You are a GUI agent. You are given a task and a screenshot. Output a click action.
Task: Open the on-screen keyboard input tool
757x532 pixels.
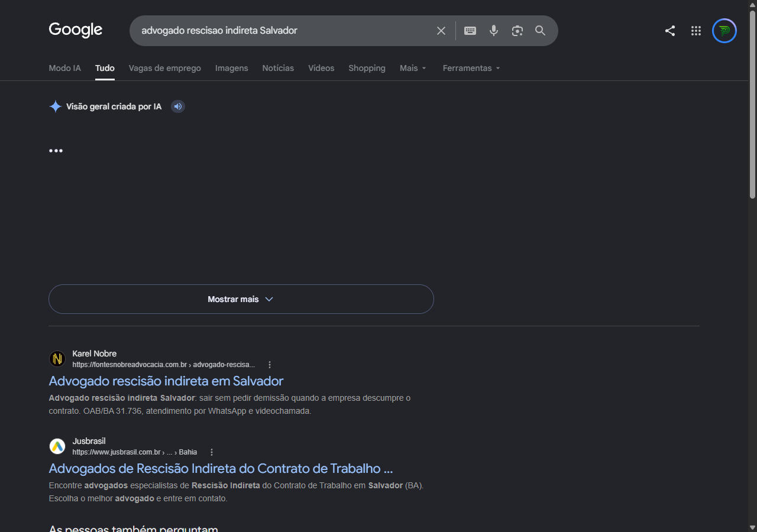pyautogui.click(x=470, y=31)
